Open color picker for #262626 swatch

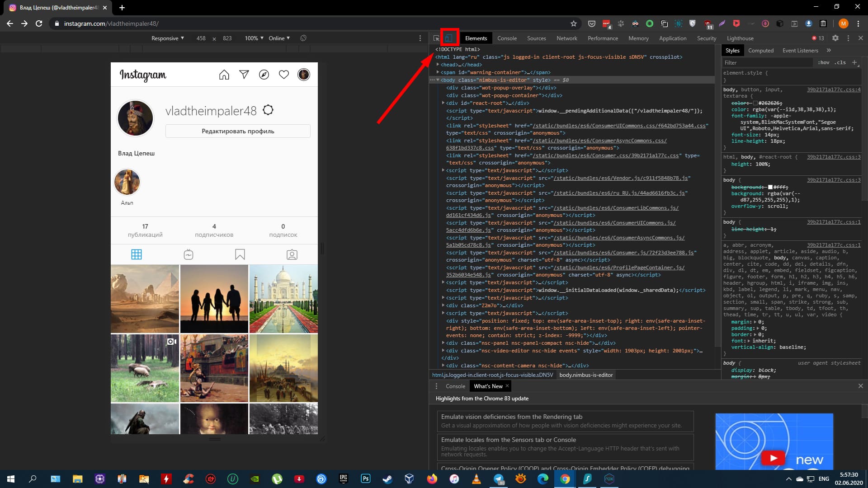tap(755, 103)
